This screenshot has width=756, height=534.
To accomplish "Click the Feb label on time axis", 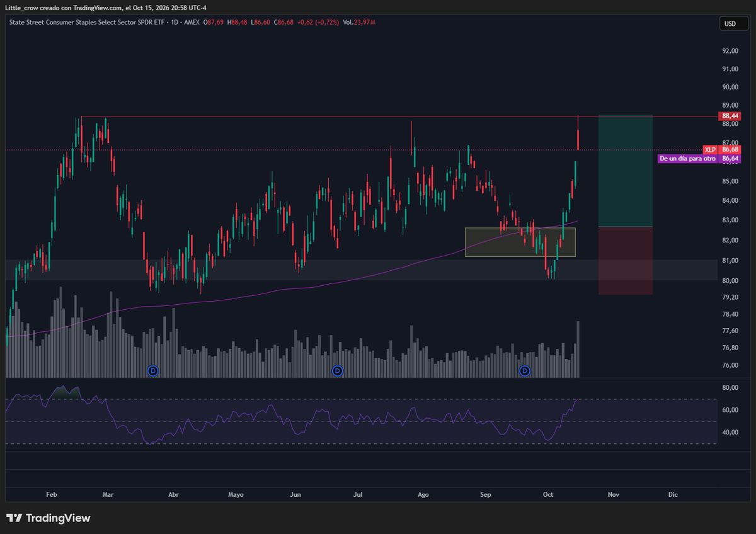I will pos(51,495).
